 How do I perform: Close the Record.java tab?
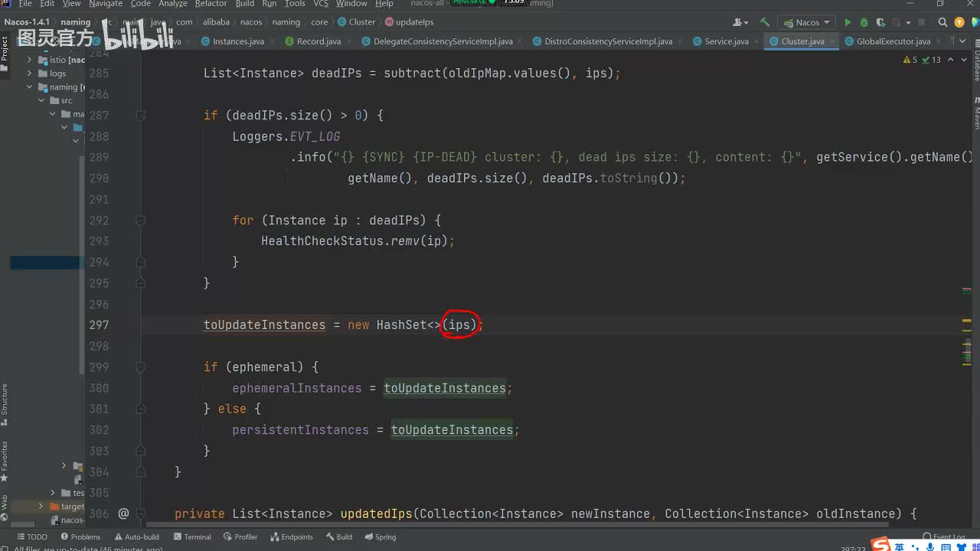click(x=349, y=41)
